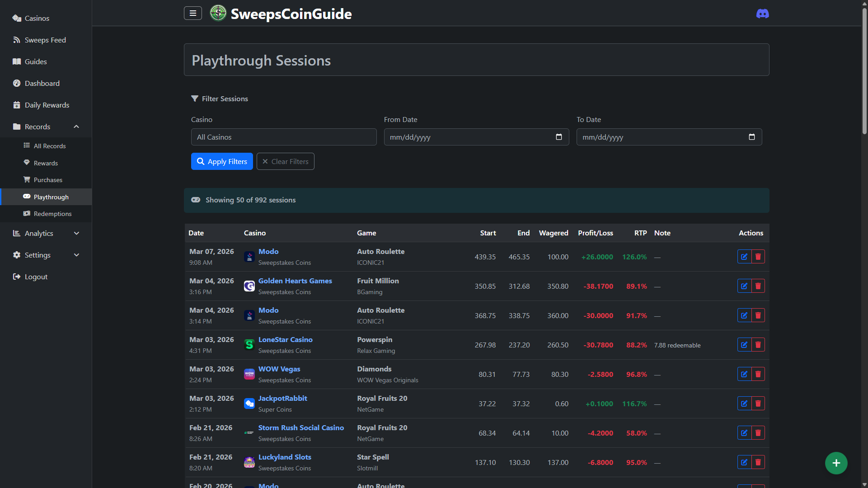Toggle the hamburger sidebar menu button
Viewport: 868px width, 488px height.
[x=193, y=13]
